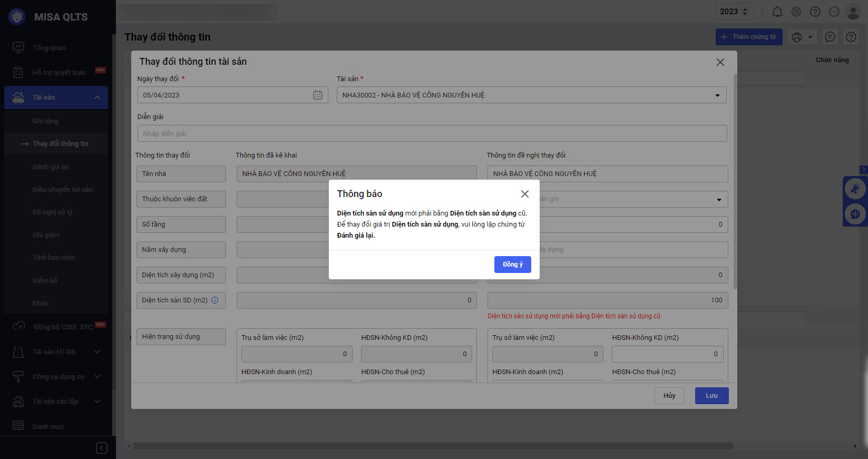This screenshot has height=459, width=868.
Task: Open Đánh giá lại menu item
Action: click(x=51, y=167)
